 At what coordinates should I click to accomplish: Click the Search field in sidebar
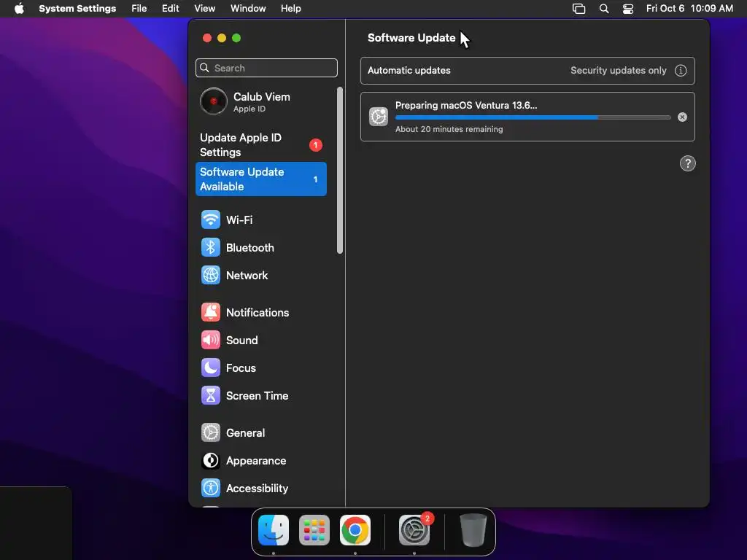pos(266,68)
